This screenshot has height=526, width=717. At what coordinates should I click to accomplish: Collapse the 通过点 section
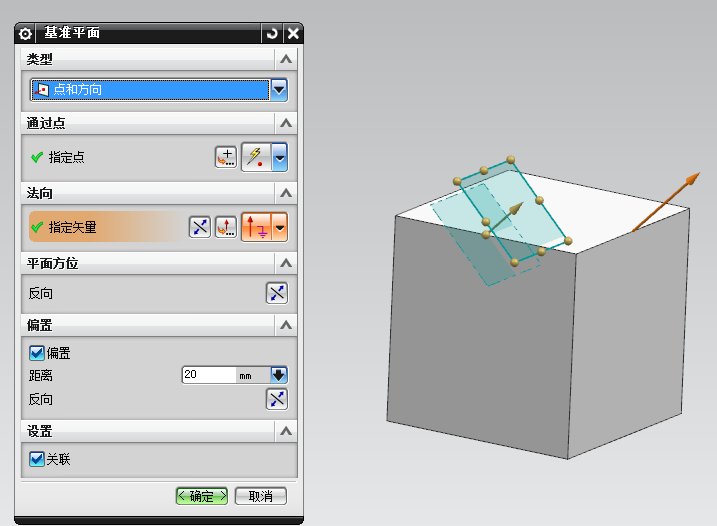click(286, 123)
